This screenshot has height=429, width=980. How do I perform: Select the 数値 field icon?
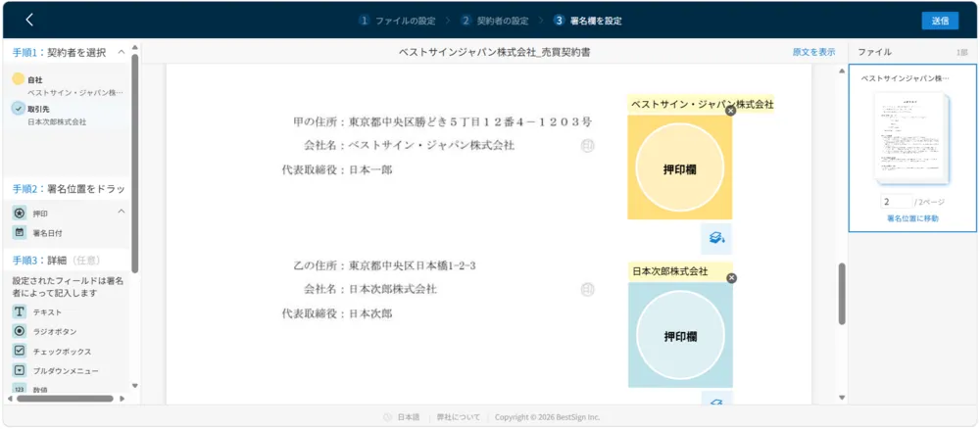[x=20, y=389]
